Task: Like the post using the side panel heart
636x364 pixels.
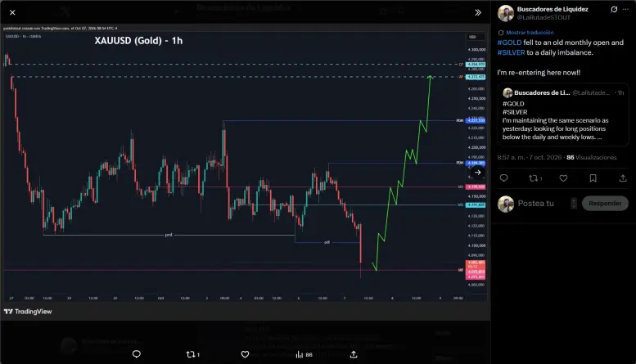Action: click(563, 178)
